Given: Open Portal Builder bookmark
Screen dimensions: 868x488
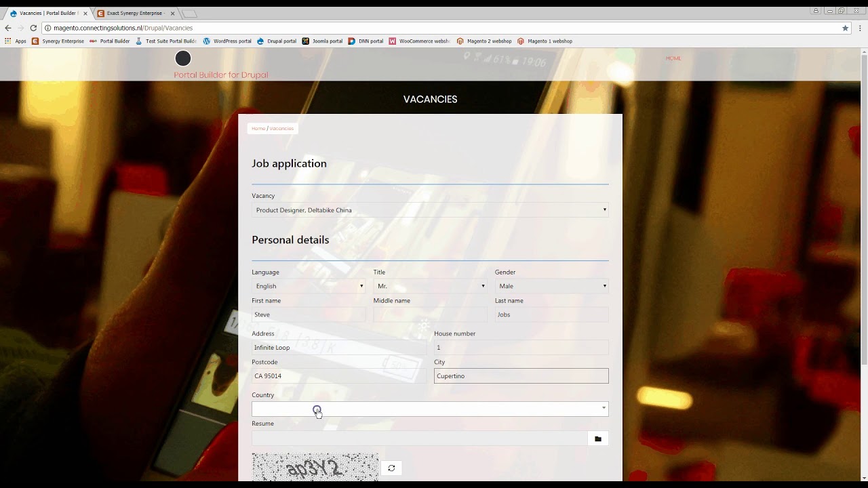Looking at the screenshot, I should 109,41.
